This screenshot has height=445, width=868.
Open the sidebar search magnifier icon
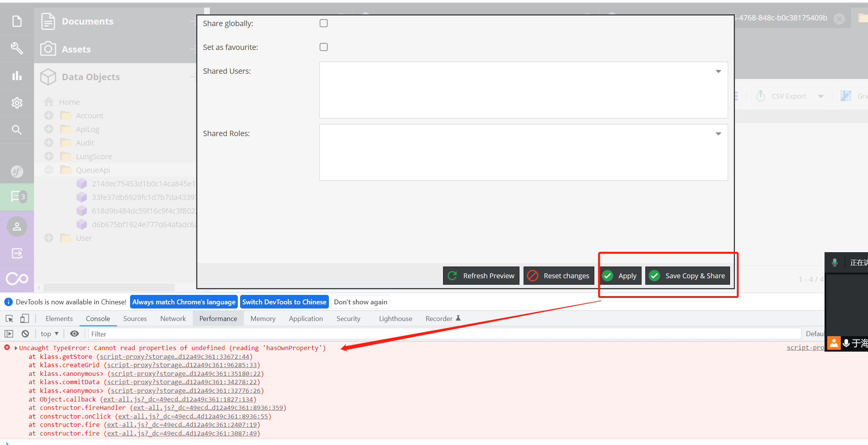click(x=17, y=130)
